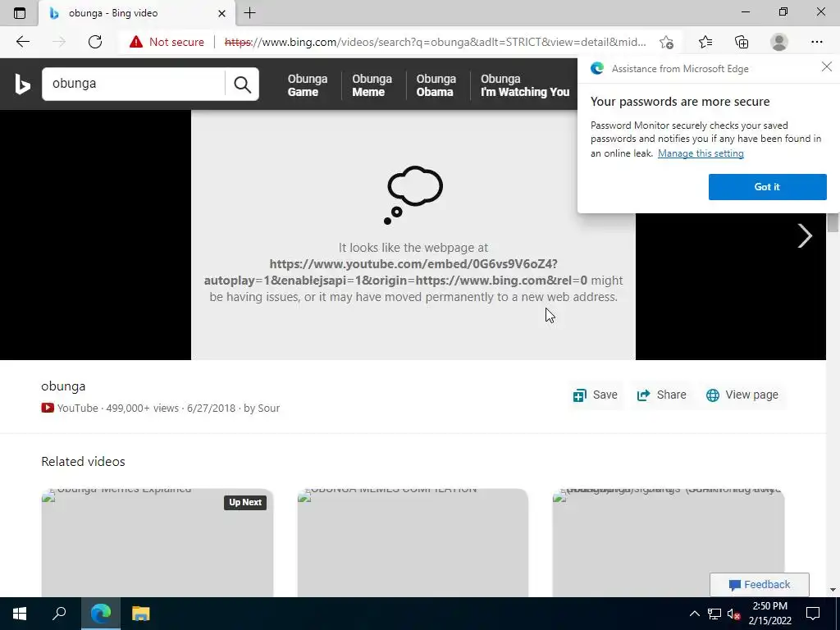
Task: Save the obunga video
Action: [596, 395]
